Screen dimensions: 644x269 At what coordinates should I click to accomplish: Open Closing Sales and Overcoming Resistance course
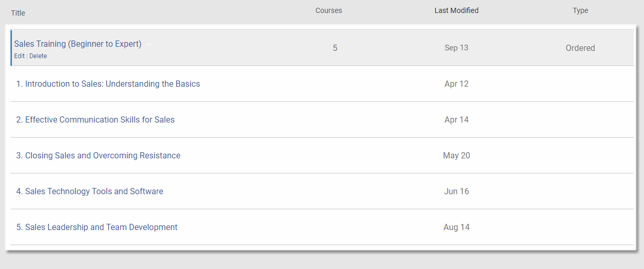(98, 155)
